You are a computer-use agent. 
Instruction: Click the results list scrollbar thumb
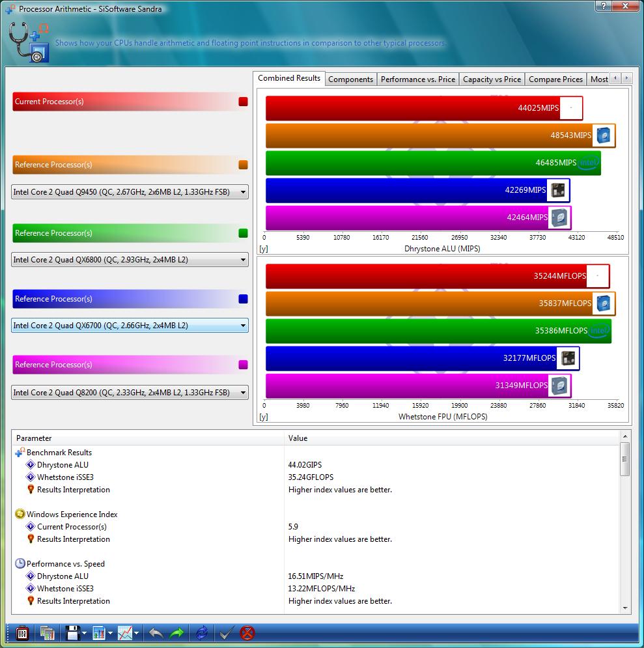(625, 458)
